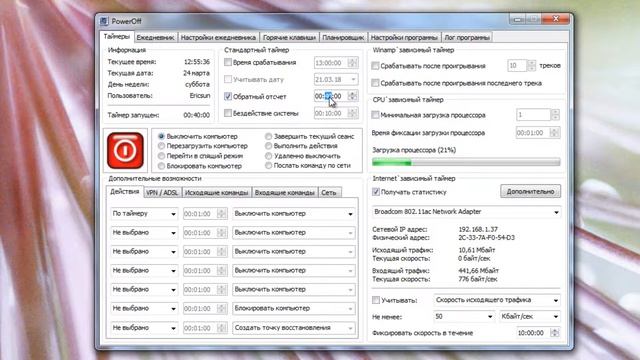This screenshot has height=360, width=640.
Task: Select the Выключить компьютер radio button
Action: (x=162, y=136)
